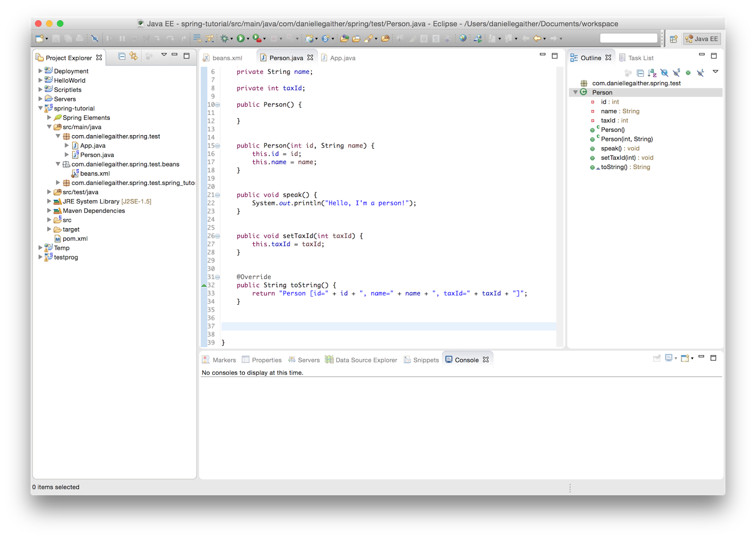Open the Task List tab
Viewport: 756px width, 539px height.
click(636, 58)
